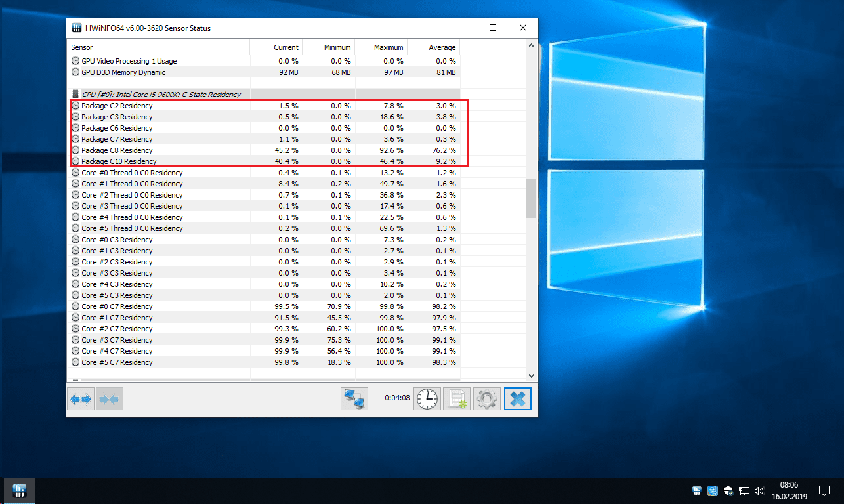This screenshot has height=504, width=844.
Task: Click the round icon beside Package C2 Residency
Action: click(75, 106)
